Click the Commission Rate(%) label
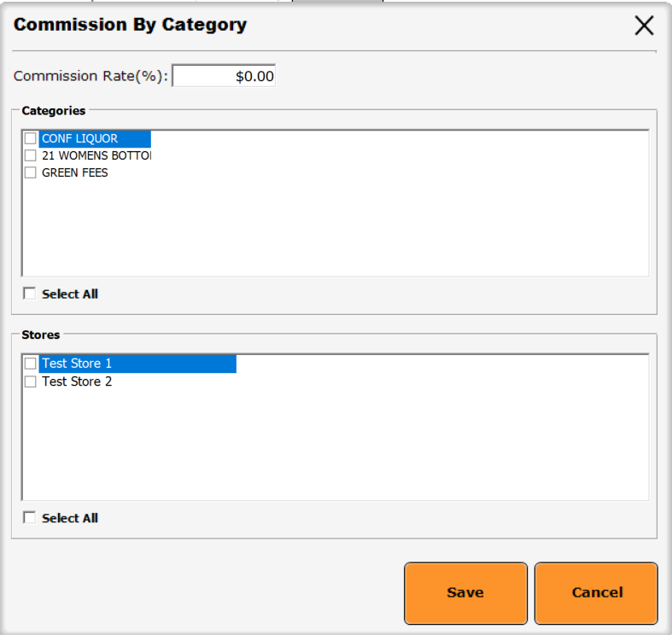This screenshot has width=672, height=635. (x=91, y=76)
